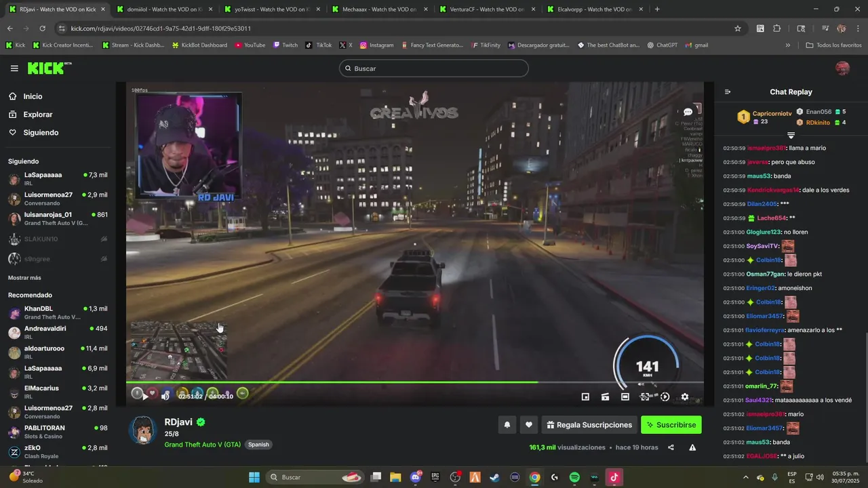This screenshot has width=868, height=488.
Task: Open Discord from the taskbar
Action: point(416,477)
